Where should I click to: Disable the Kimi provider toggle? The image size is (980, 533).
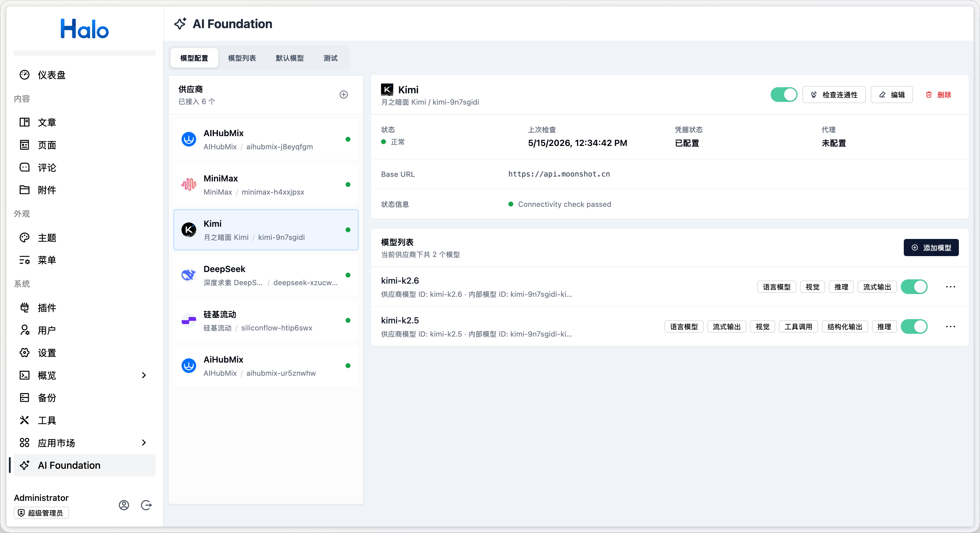pos(784,95)
